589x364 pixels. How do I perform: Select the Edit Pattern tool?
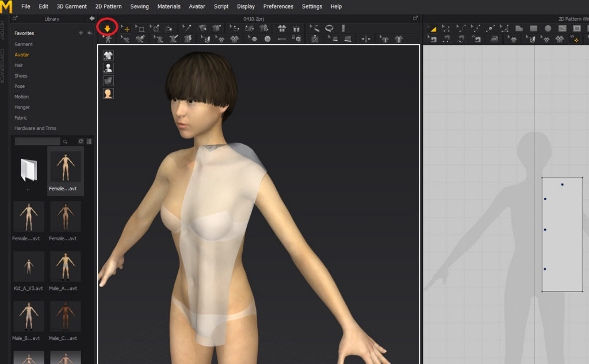click(x=446, y=29)
